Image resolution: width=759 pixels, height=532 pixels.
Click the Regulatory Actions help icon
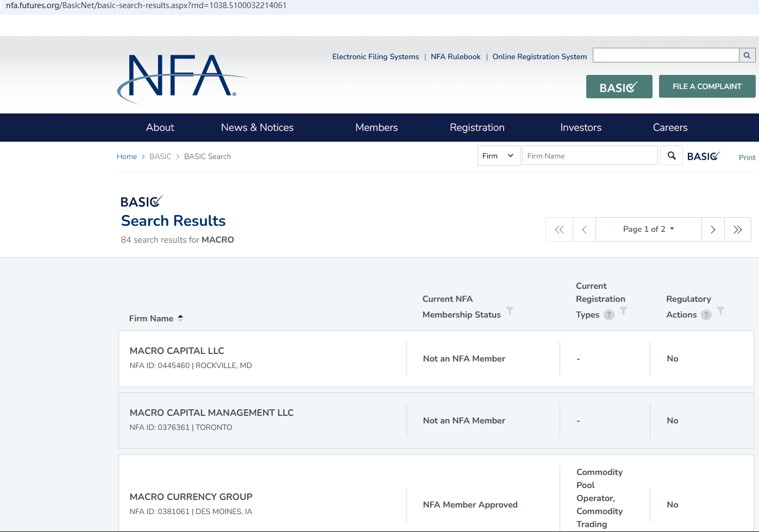coord(706,315)
